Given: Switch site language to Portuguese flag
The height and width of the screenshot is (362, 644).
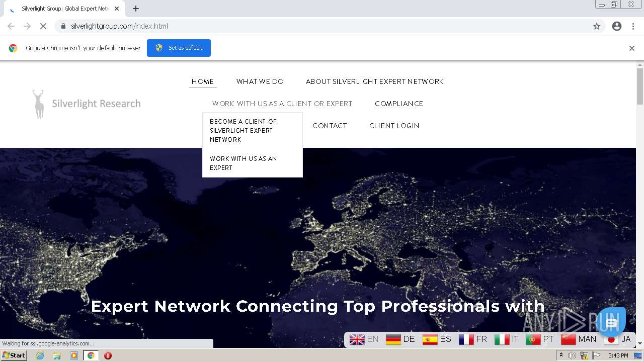Looking at the screenshot, I should [533, 339].
